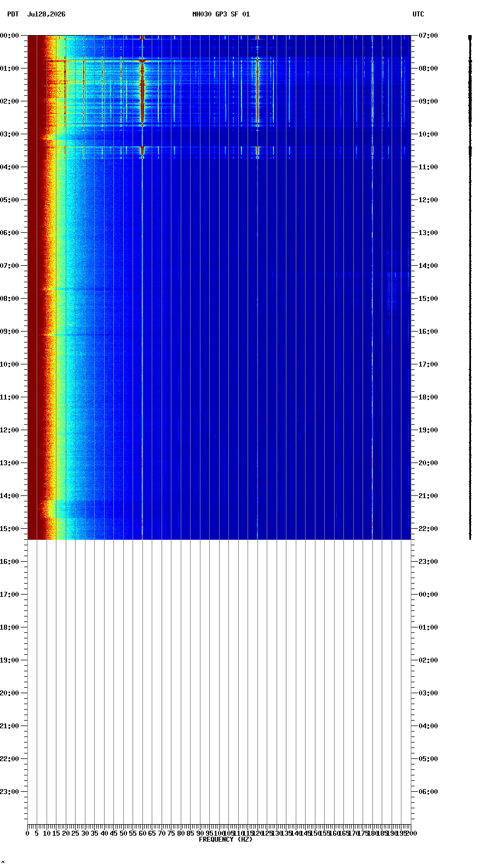
Task: Click the 01:00 PDT time label
Action: click(9, 68)
